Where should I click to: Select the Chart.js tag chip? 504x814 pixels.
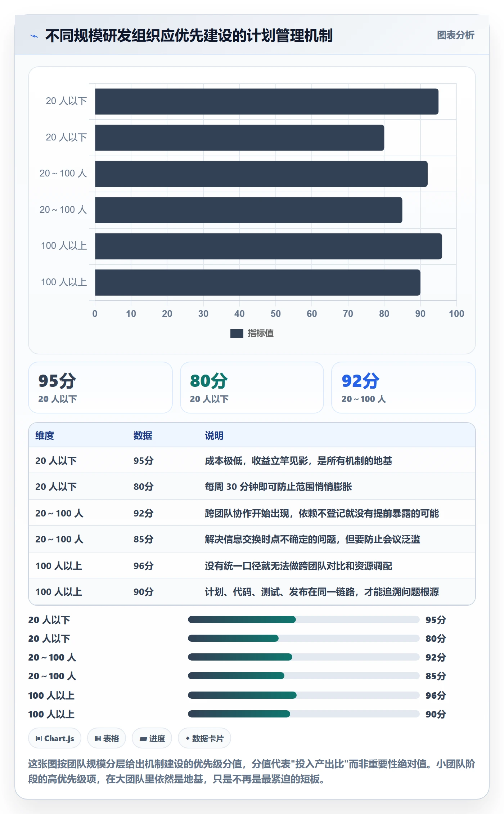click(55, 738)
